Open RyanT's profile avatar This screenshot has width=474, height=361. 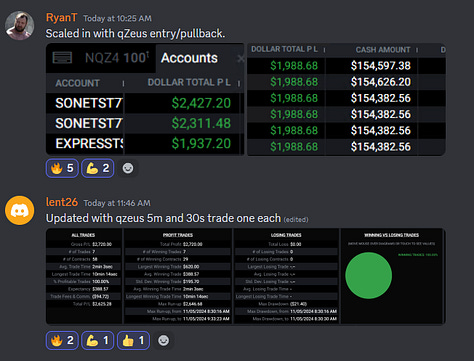pos(19,26)
